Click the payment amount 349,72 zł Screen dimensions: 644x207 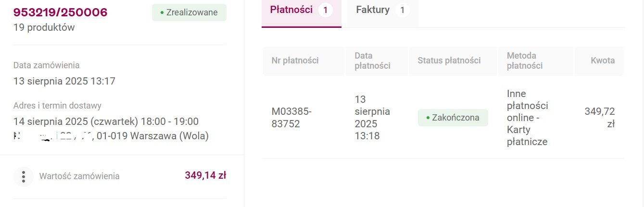tap(600, 118)
